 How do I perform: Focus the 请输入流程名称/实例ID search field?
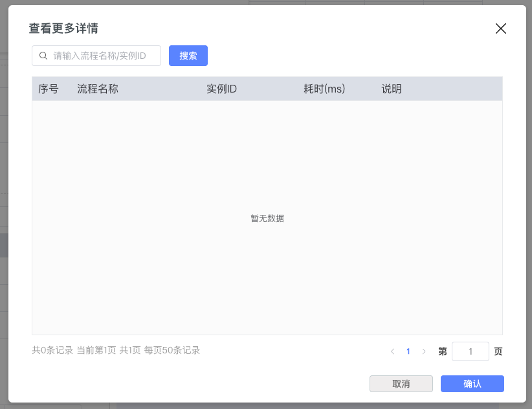(x=104, y=56)
